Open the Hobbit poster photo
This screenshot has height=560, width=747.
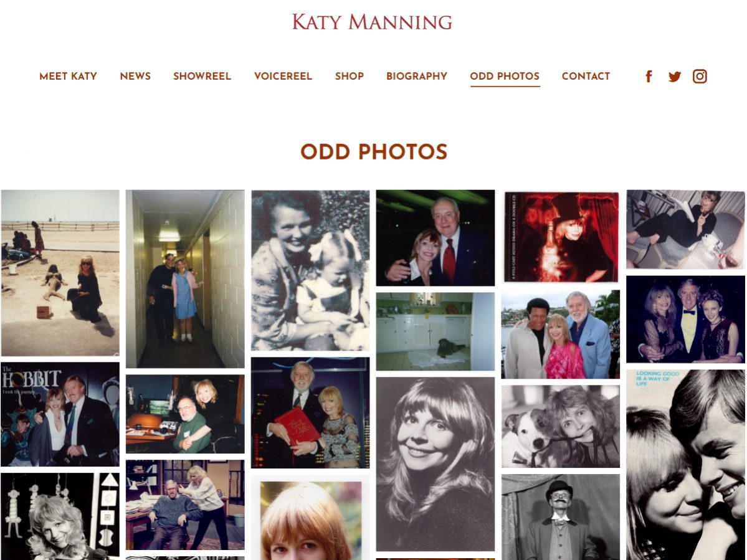pos(60,414)
